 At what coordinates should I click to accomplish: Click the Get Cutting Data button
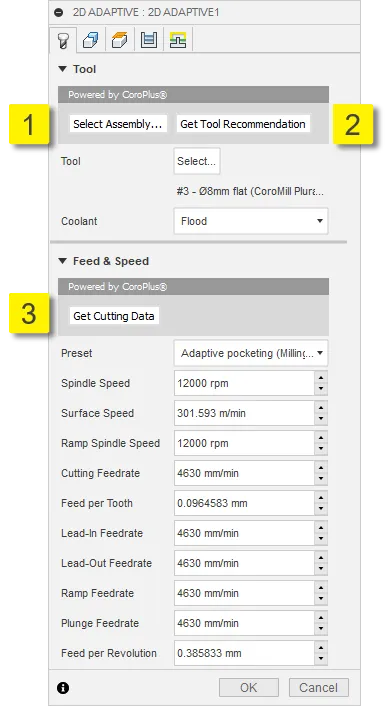[x=114, y=316]
